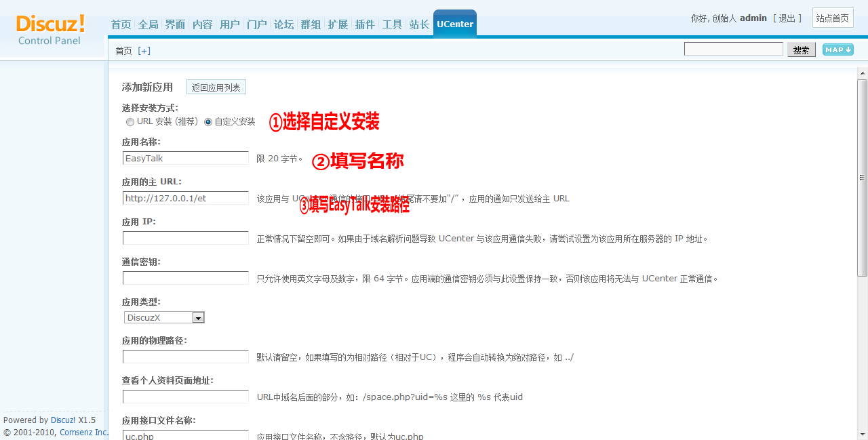Click the [+] add shortcut link

(144, 51)
